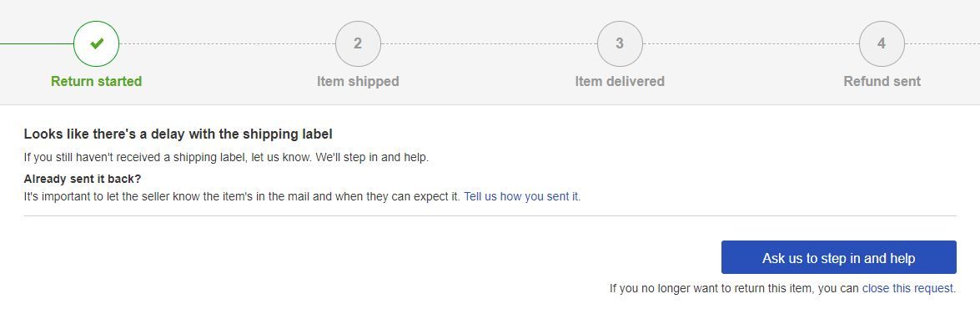Click dotted line between steps 1 and 2
Viewport: 980px width, 314px height.
coord(227,43)
